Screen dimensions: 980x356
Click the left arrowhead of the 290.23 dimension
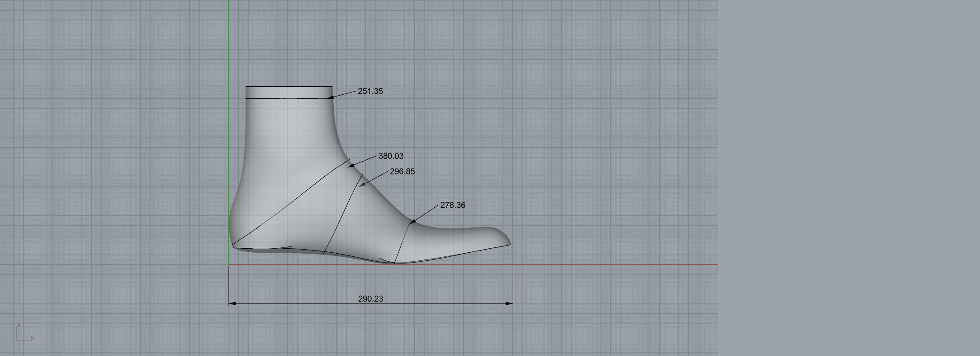pos(232,304)
